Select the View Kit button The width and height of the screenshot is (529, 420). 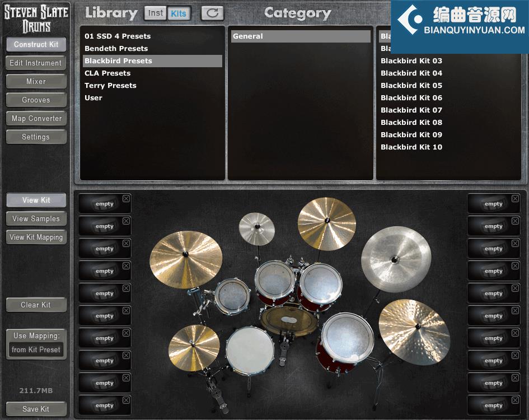pyautogui.click(x=36, y=200)
